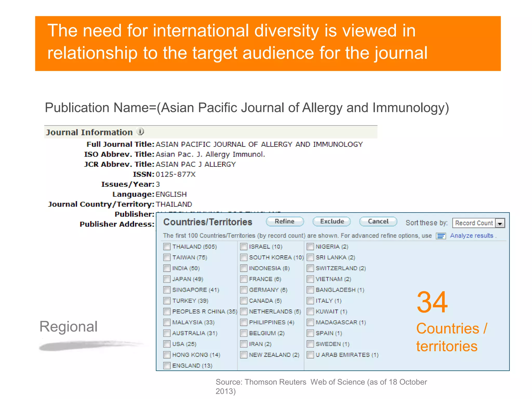Image resolution: width=532 pixels, height=399 pixels.
Task: Check the ISRAEL (10) checkbox
Action: click(244, 247)
